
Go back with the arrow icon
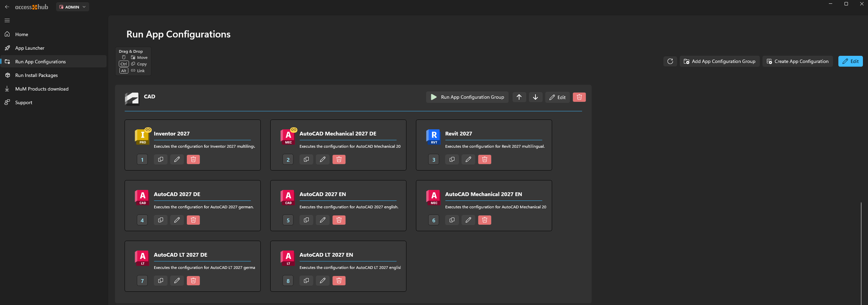coord(7,7)
